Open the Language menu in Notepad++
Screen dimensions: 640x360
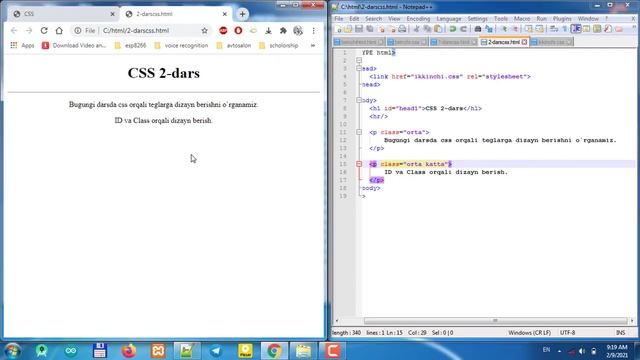pyautogui.click(x=449, y=19)
